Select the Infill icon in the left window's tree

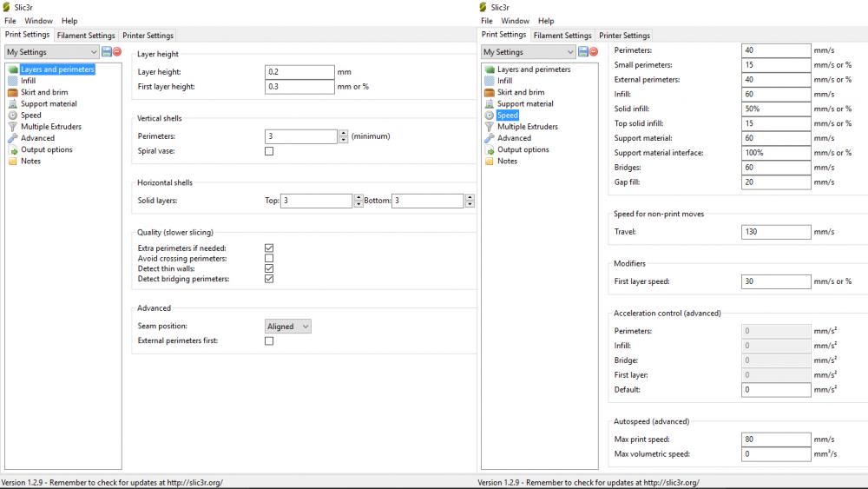[x=13, y=81]
